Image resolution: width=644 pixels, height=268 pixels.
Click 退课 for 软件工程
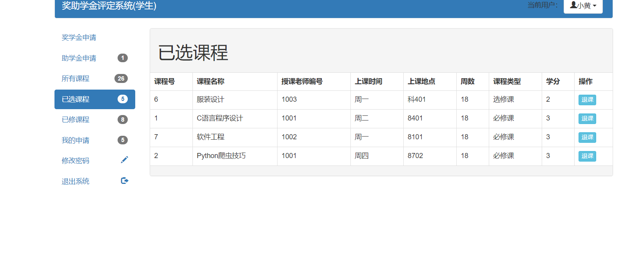[x=587, y=137]
